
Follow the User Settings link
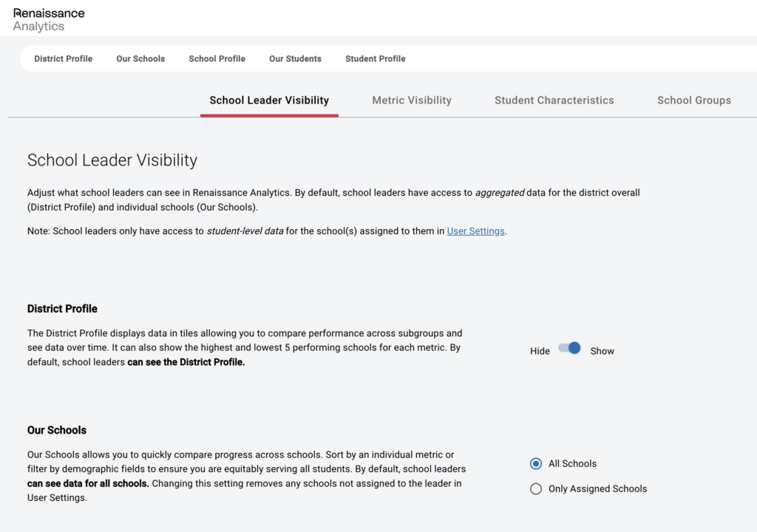[x=475, y=231]
